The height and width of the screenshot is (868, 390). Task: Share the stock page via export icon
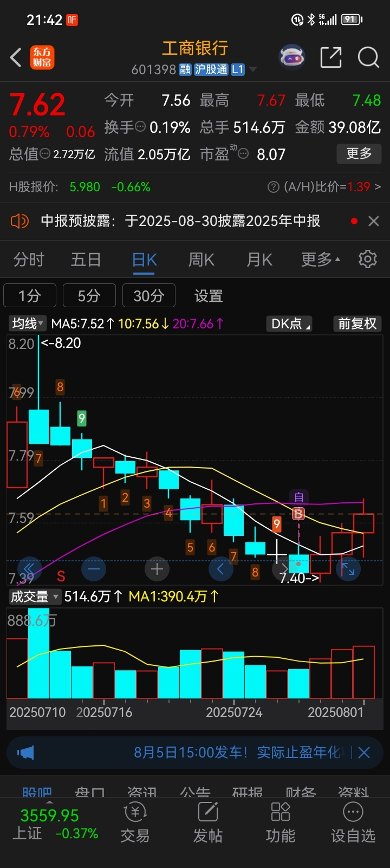click(331, 57)
